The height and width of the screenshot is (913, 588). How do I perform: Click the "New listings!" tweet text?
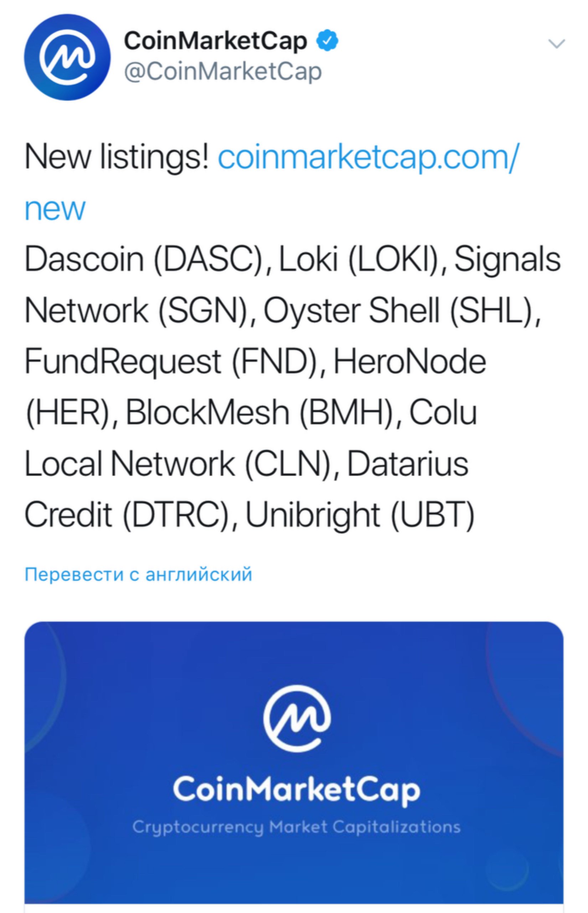(x=117, y=157)
